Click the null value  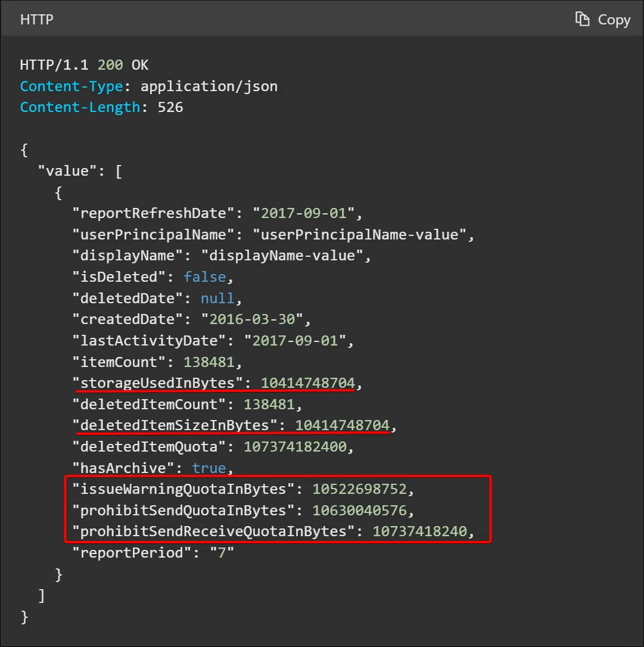tap(217, 298)
